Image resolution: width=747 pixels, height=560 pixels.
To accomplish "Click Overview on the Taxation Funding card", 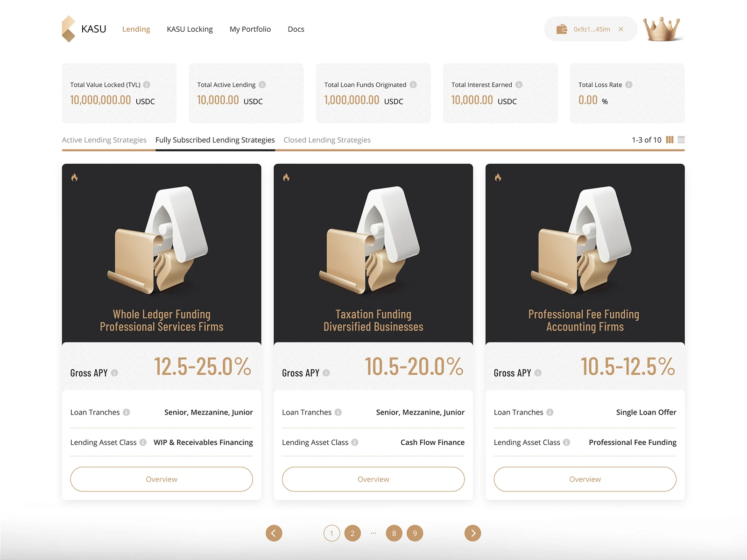I will (373, 479).
